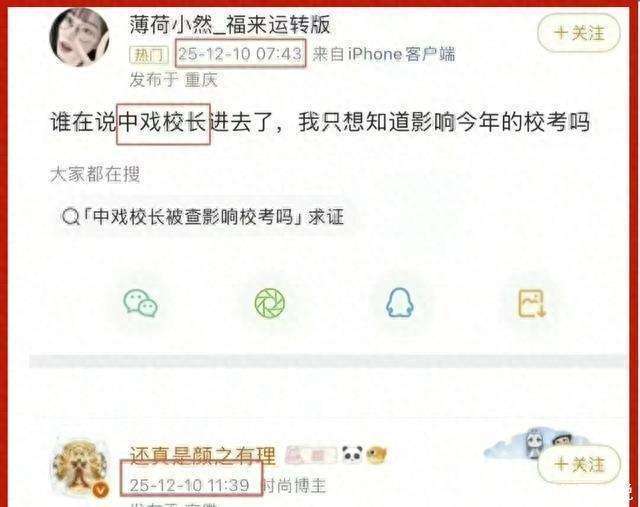Click the timestamp 25-12-10 11:39

pos(189,485)
